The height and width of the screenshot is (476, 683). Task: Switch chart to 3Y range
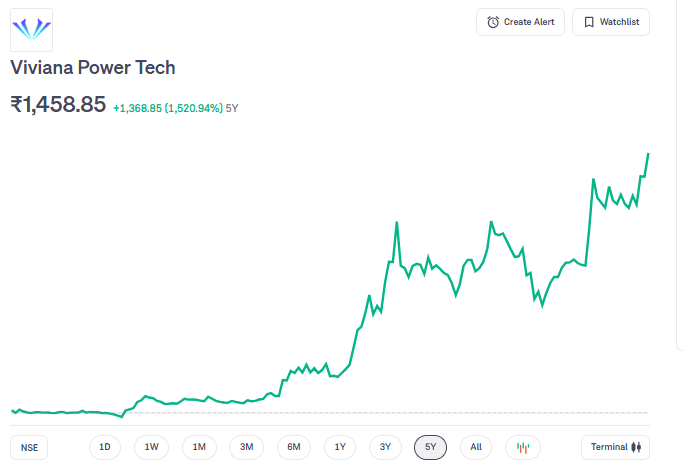pos(385,447)
